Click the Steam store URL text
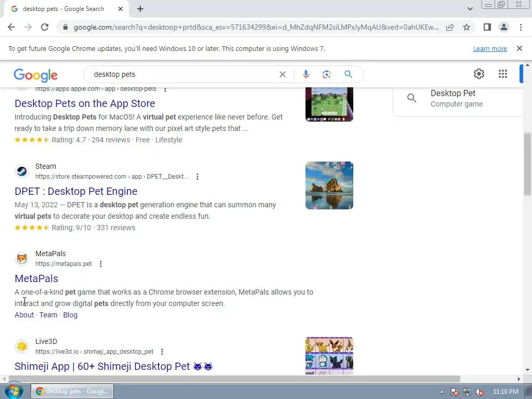The image size is (532, 399). [112, 177]
